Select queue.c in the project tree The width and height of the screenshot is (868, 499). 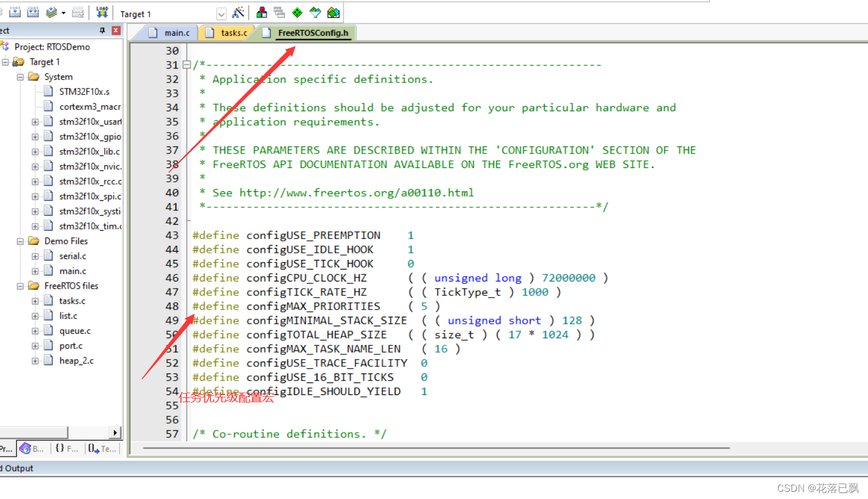(75, 330)
